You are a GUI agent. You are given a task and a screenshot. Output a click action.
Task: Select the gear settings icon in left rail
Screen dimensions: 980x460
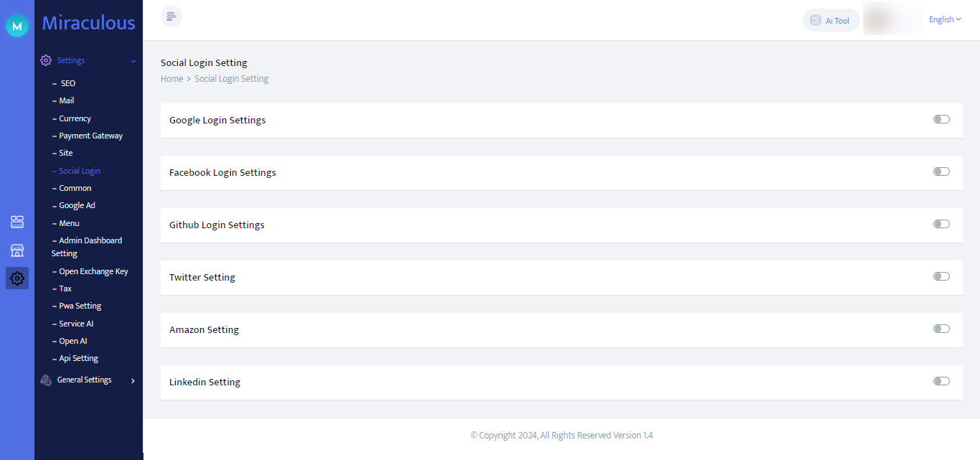(x=17, y=278)
